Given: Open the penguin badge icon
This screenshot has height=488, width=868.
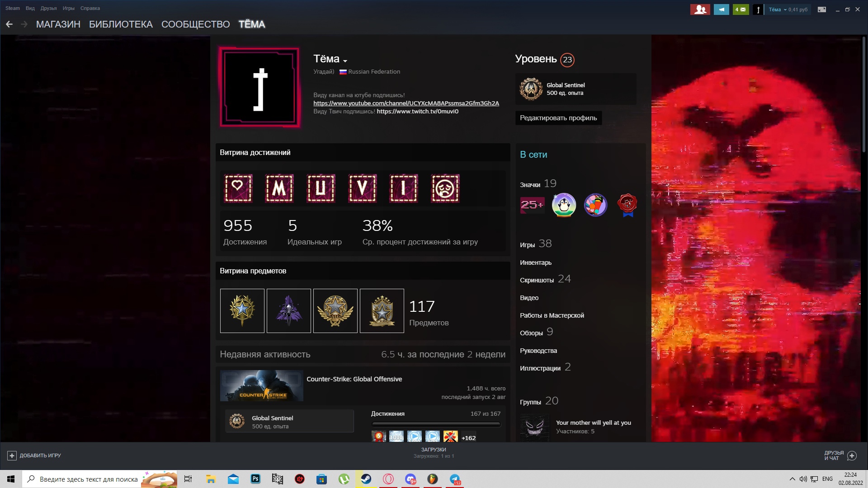Looking at the screenshot, I should (564, 205).
